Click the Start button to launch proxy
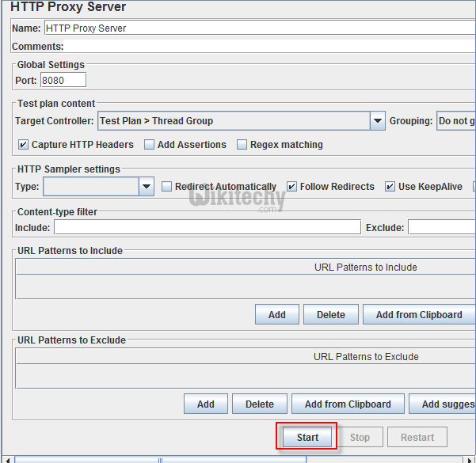The height and width of the screenshot is (463, 476). point(307,437)
